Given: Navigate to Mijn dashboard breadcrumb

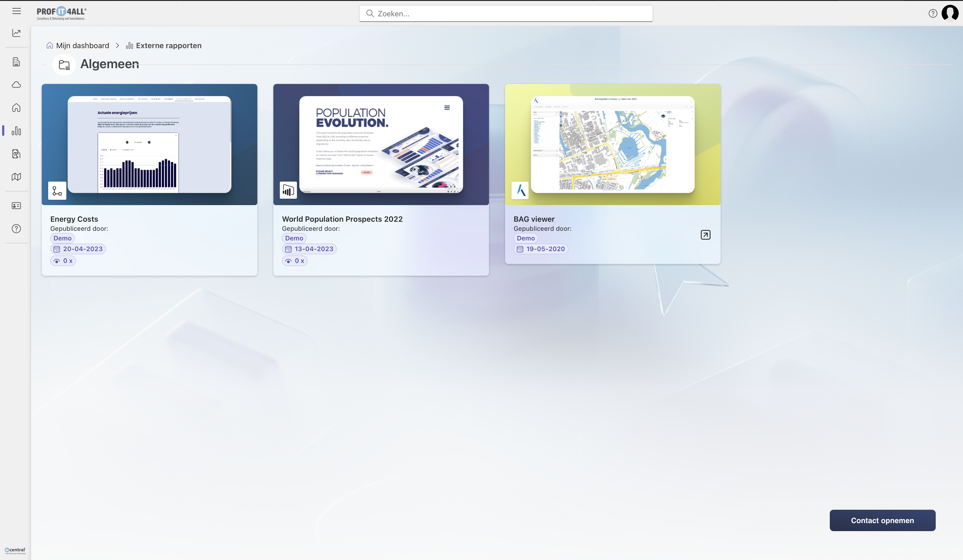Looking at the screenshot, I should (83, 45).
